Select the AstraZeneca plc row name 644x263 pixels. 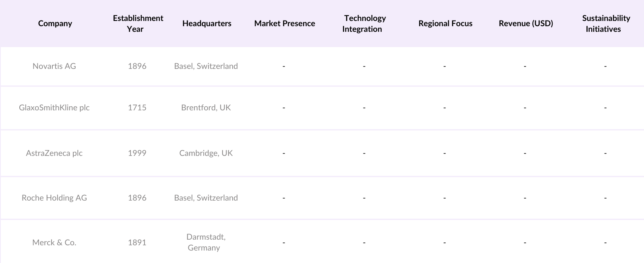(x=54, y=153)
